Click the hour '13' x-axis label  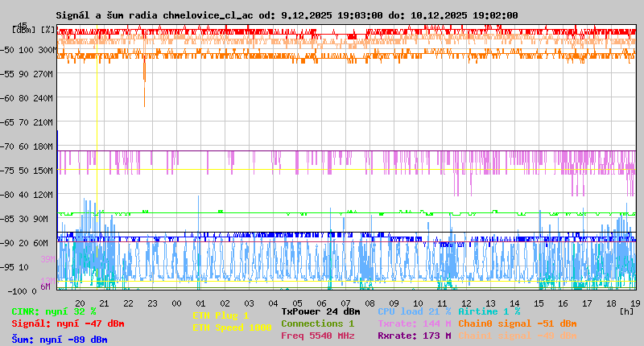491,303
